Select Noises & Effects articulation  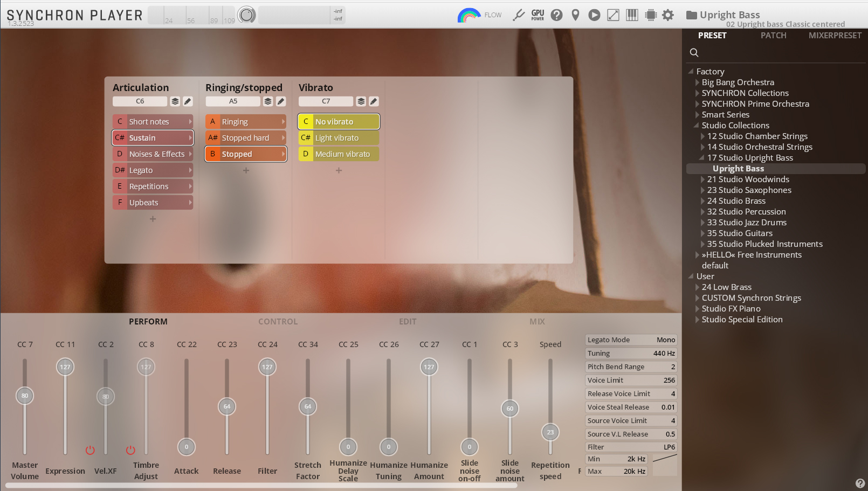click(153, 154)
